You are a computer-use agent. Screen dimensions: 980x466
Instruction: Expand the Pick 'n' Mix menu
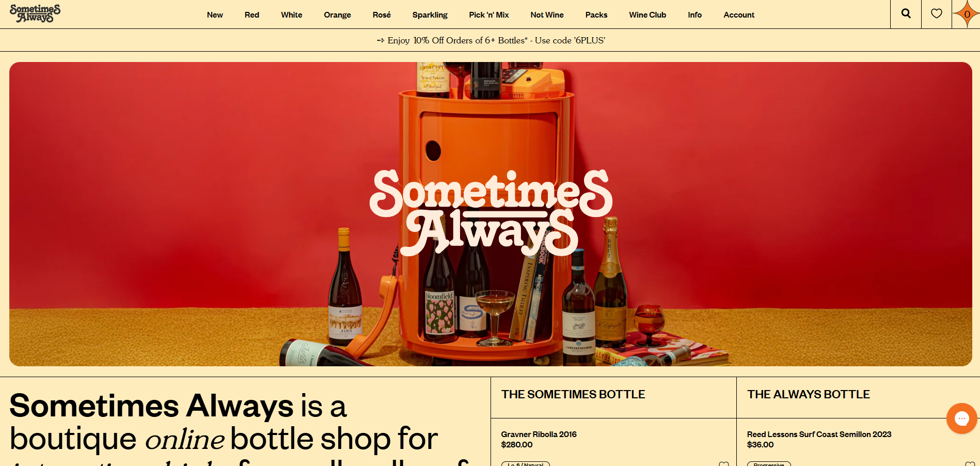click(489, 15)
